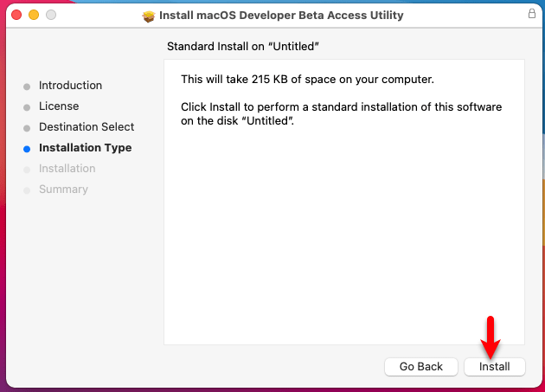Click the blue bullet beside Installation Type
This screenshot has width=545, height=392.
(x=27, y=149)
